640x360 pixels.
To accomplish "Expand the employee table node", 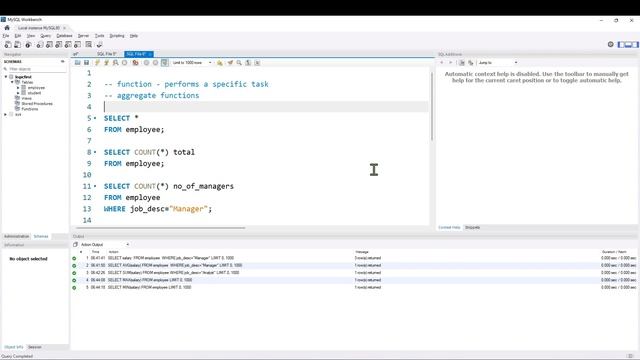I will pyautogui.click(x=18, y=88).
